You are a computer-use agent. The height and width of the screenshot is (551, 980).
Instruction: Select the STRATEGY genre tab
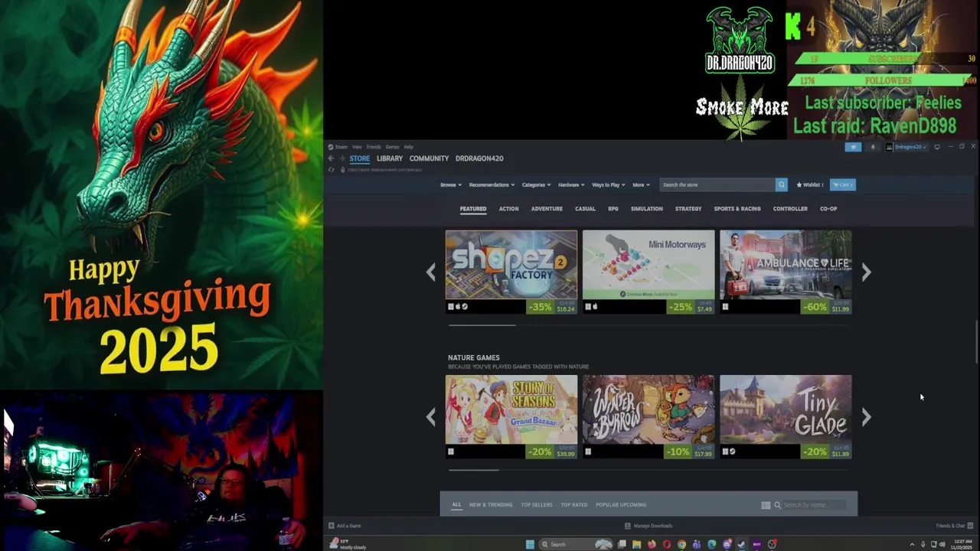688,209
